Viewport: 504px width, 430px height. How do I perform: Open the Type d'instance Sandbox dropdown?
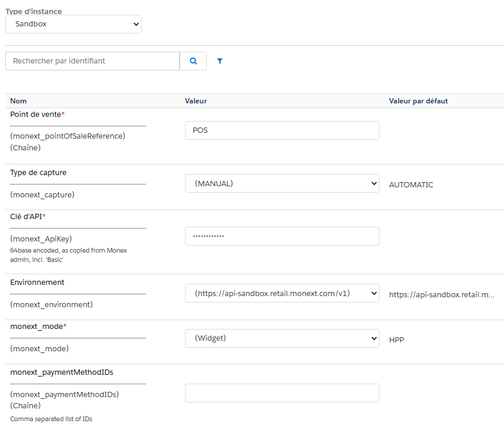coord(73,24)
